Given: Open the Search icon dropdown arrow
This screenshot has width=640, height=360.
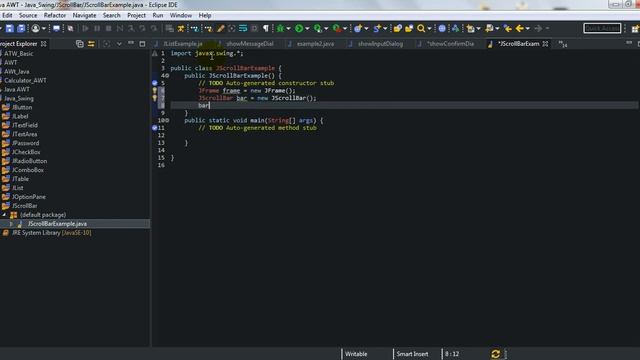Looking at the screenshot, I should 429,29.
